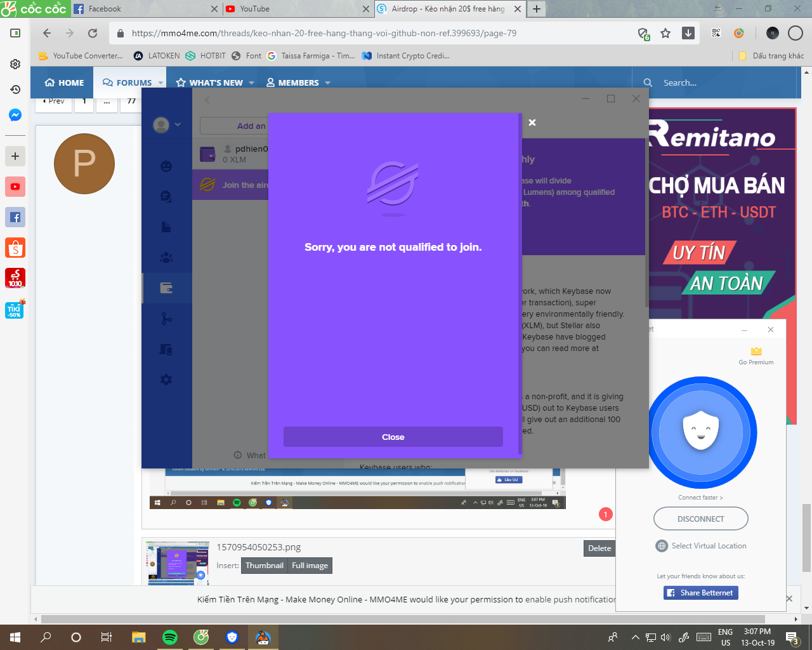Toggle the Betternet VPN shield connection

[x=701, y=433]
